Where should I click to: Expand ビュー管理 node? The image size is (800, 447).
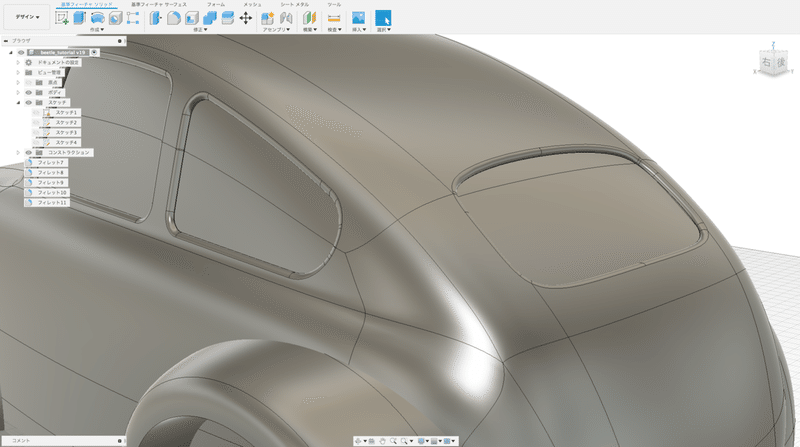pyautogui.click(x=18, y=72)
